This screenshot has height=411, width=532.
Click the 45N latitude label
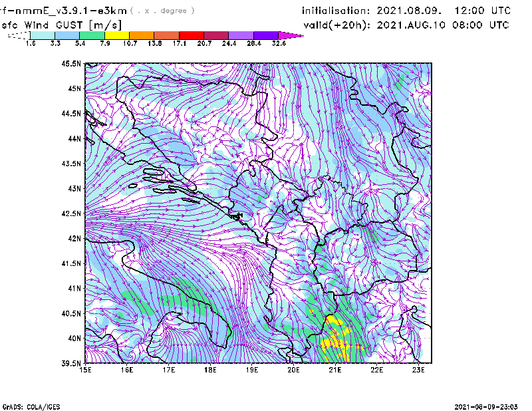point(74,88)
